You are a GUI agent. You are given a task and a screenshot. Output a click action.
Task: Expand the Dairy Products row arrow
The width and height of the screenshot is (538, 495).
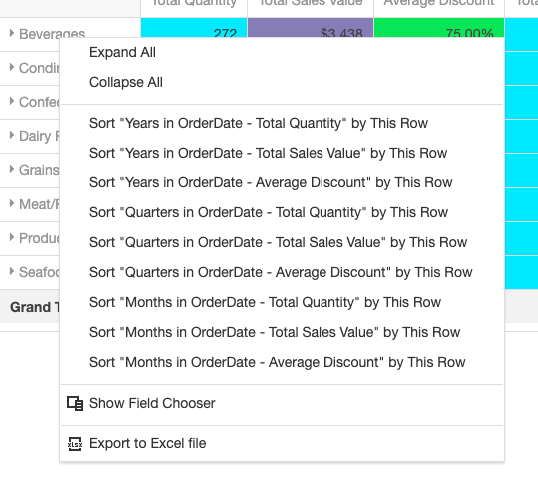click(12, 135)
